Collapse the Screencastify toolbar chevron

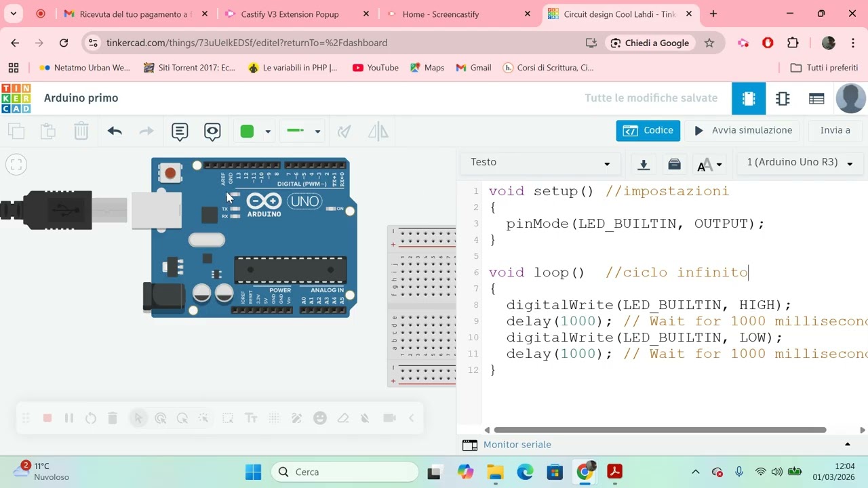411,418
